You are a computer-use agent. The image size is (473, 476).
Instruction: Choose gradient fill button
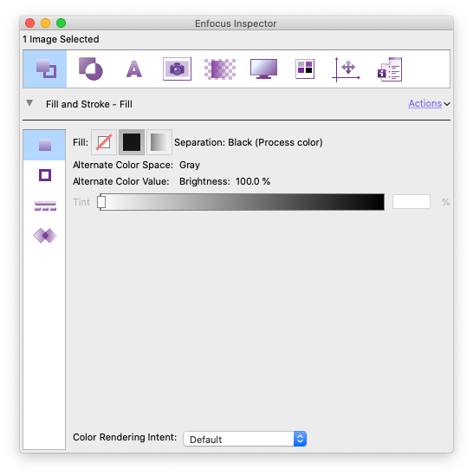click(159, 142)
